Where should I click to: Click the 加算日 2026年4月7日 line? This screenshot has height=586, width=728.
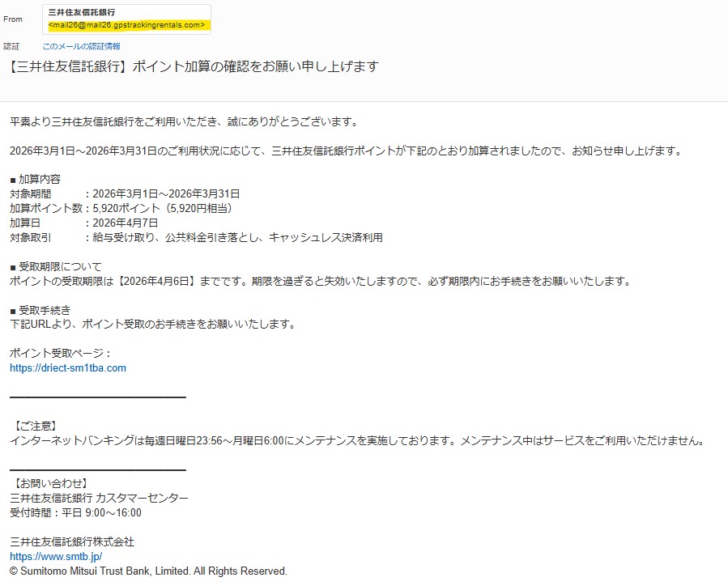point(83,223)
